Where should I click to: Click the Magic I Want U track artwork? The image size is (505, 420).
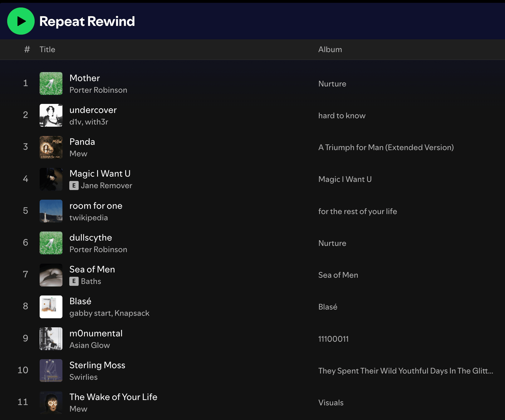click(51, 179)
